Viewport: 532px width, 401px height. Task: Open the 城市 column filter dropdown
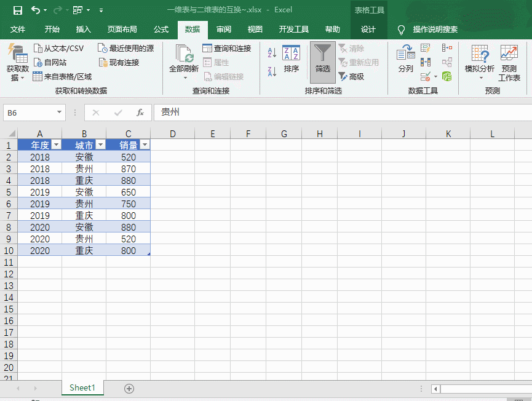click(100, 145)
